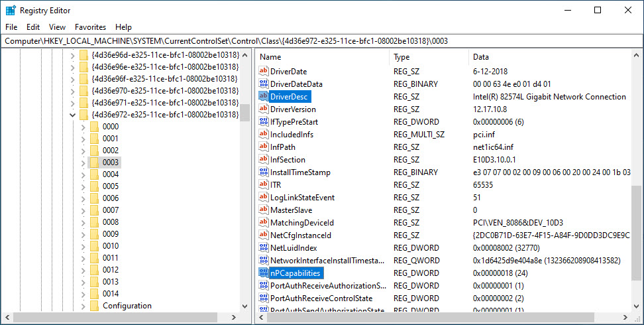Click the NetCfgInstanceId string icon
The height and width of the screenshot is (325, 644).
point(263,235)
